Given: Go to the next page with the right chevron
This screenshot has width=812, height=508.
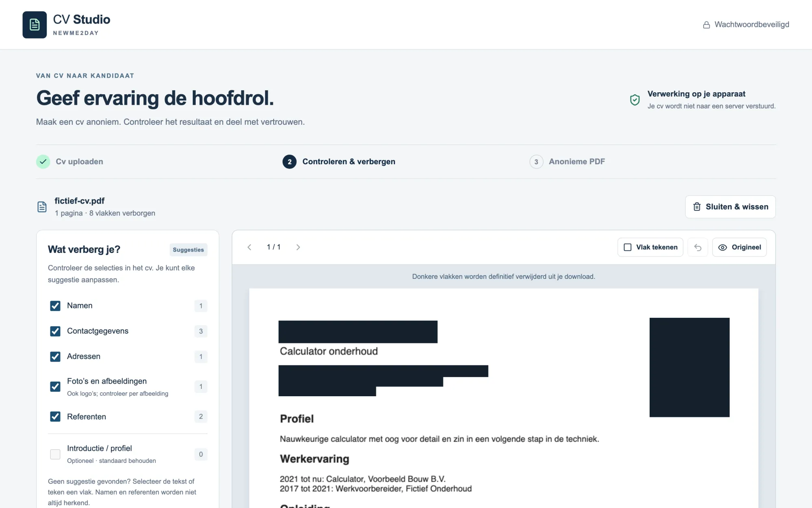Looking at the screenshot, I should [x=298, y=247].
